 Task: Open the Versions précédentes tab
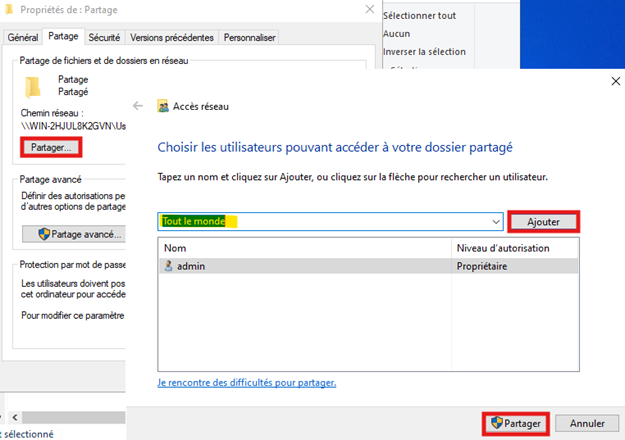click(172, 37)
